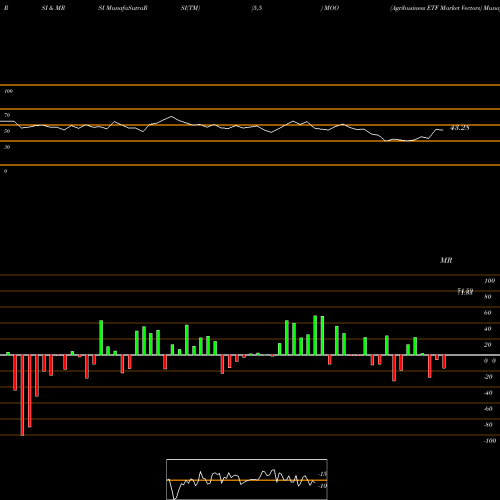Viewport: 500px width, 500px height.
Task: Click the MR axis label '-80'
Action: 488,425
